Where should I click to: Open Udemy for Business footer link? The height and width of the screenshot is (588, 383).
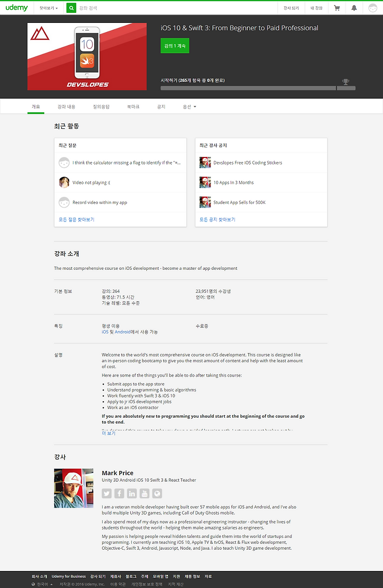tap(69, 576)
